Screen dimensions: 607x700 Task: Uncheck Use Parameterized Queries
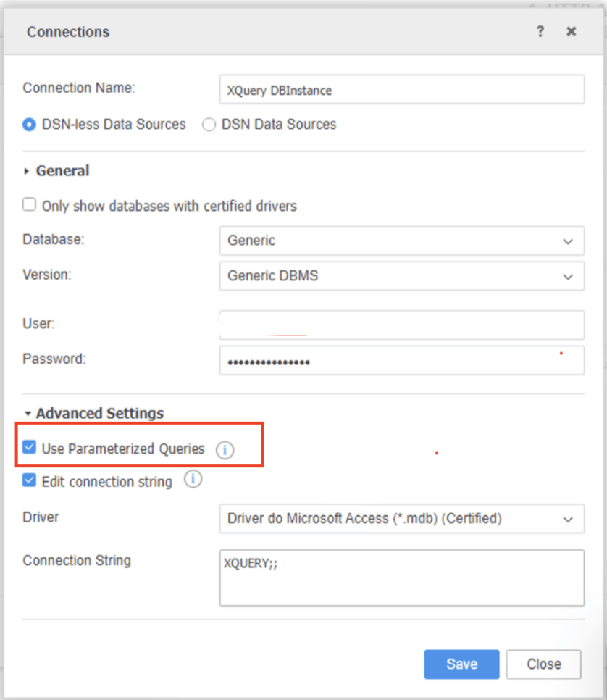pos(29,448)
